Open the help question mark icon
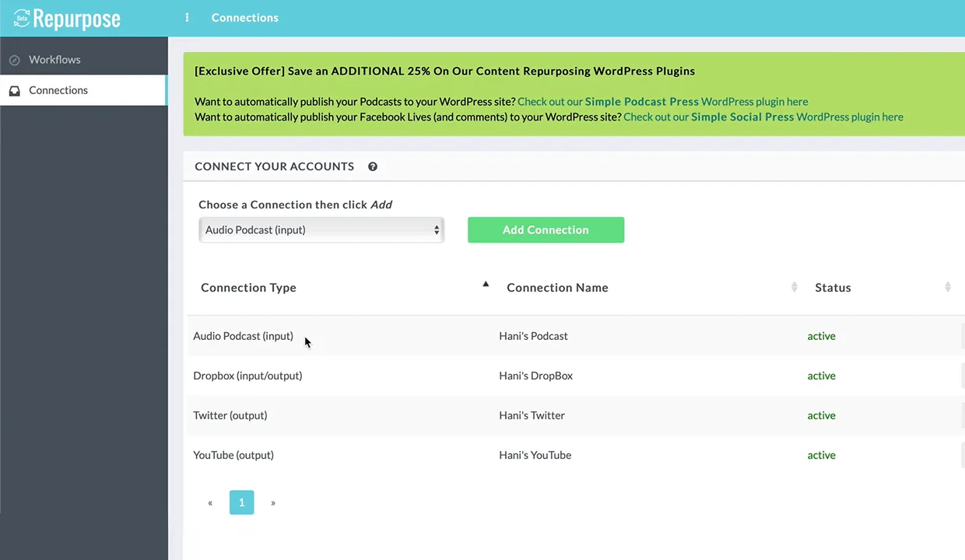965x560 pixels. (x=373, y=166)
